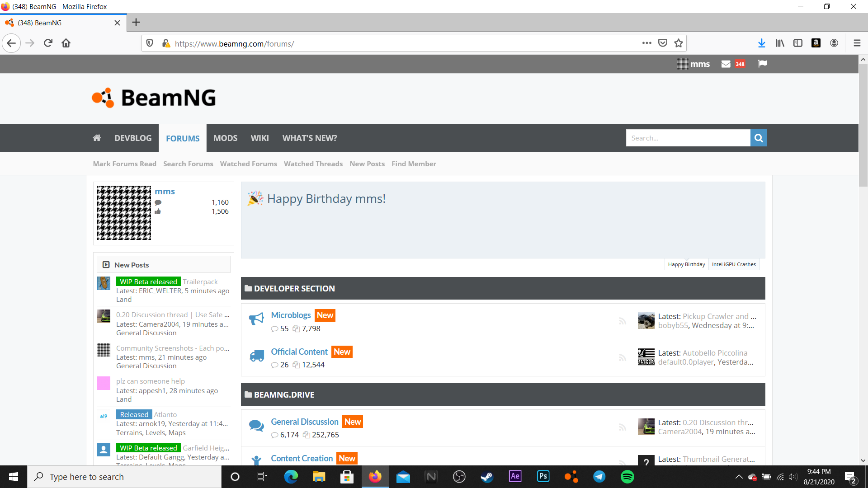Screen dimensions: 868x488
Task: Open Firefox account icon
Action: click(x=834, y=43)
